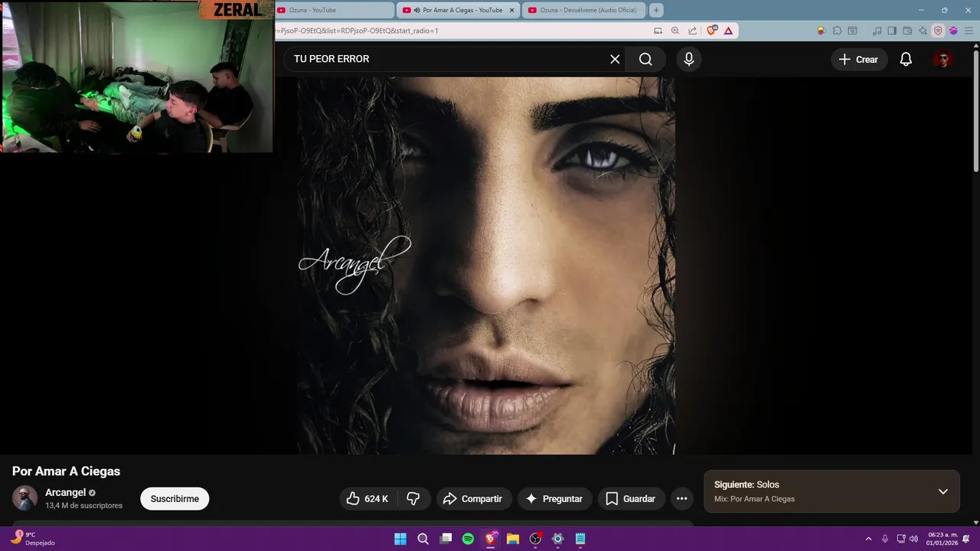The image size is (980, 551).
Task: Click the Preguntar button
Action: click(x=555, y=499)
